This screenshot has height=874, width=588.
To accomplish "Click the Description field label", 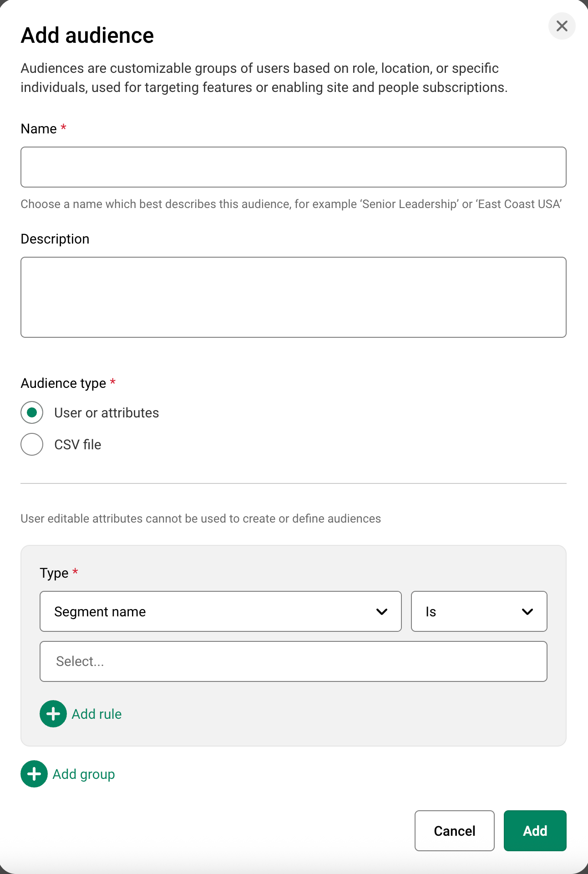I will (x=55, y=239).
